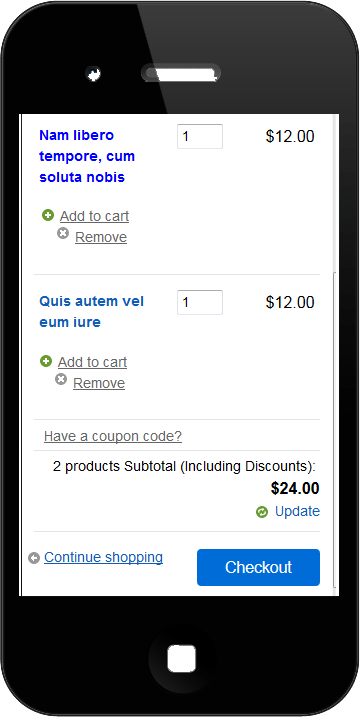
Task: Click Remove link for Quis autem product
Action: pos(99,383)
